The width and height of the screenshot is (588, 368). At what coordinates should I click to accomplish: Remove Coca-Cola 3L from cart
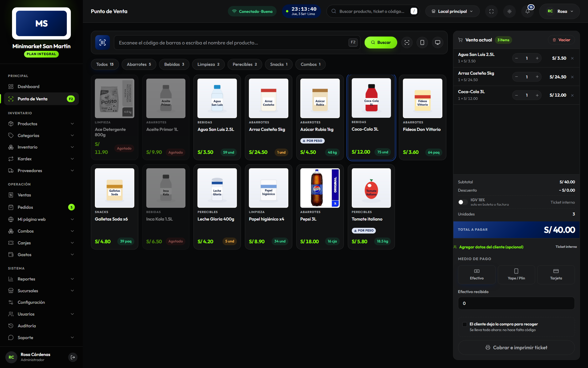(572, 96)
